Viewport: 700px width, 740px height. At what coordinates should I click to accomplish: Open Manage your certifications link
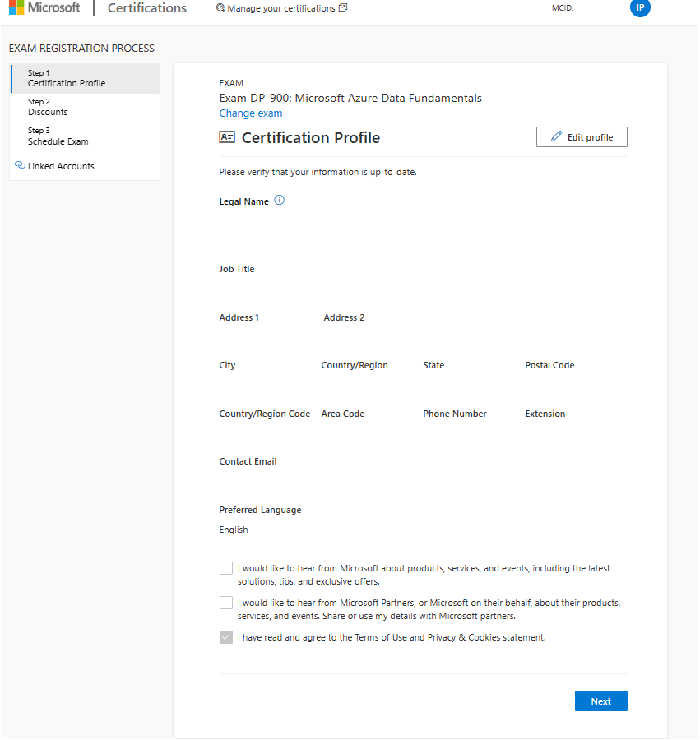pyautogui.click(x=282, y=8)
